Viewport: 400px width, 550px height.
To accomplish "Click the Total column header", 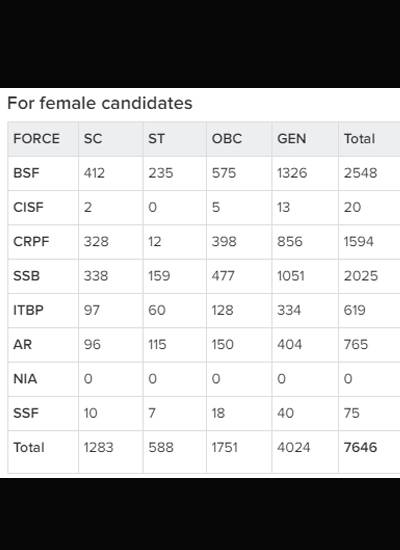I will pos(359,139).
